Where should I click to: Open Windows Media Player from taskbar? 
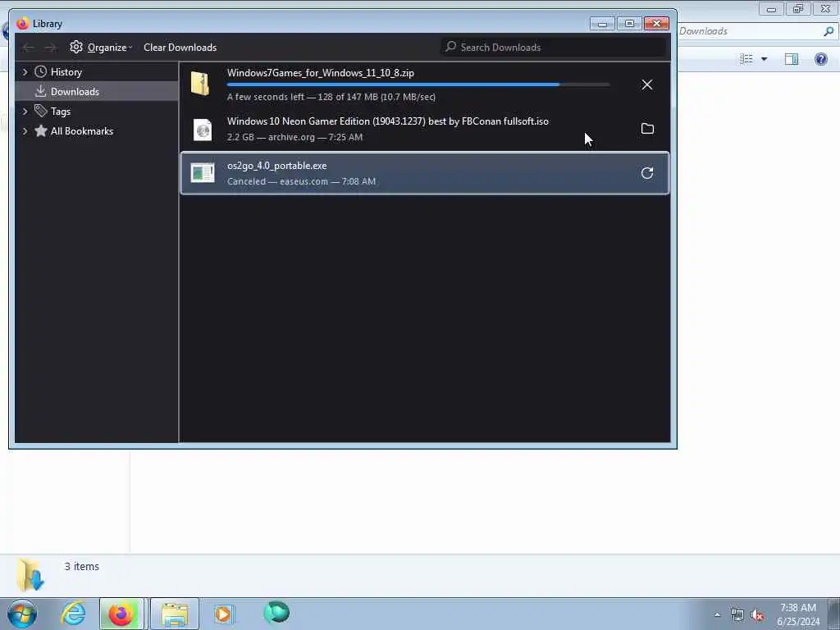coord(223,614)
